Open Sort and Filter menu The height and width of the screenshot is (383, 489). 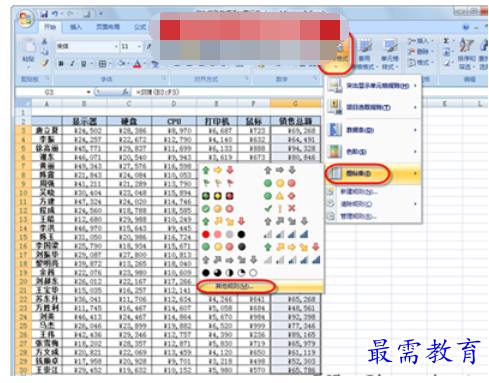point(466,53)
